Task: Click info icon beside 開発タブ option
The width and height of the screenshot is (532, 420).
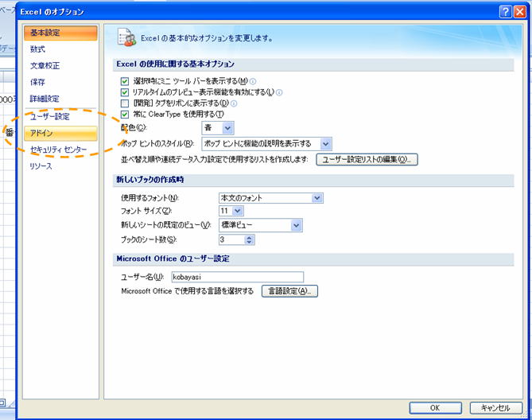Action: 234,103
